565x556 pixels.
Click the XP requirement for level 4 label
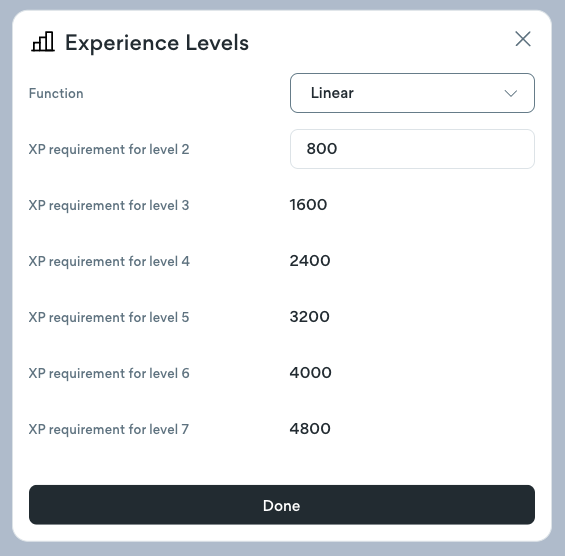coord(109,261)
